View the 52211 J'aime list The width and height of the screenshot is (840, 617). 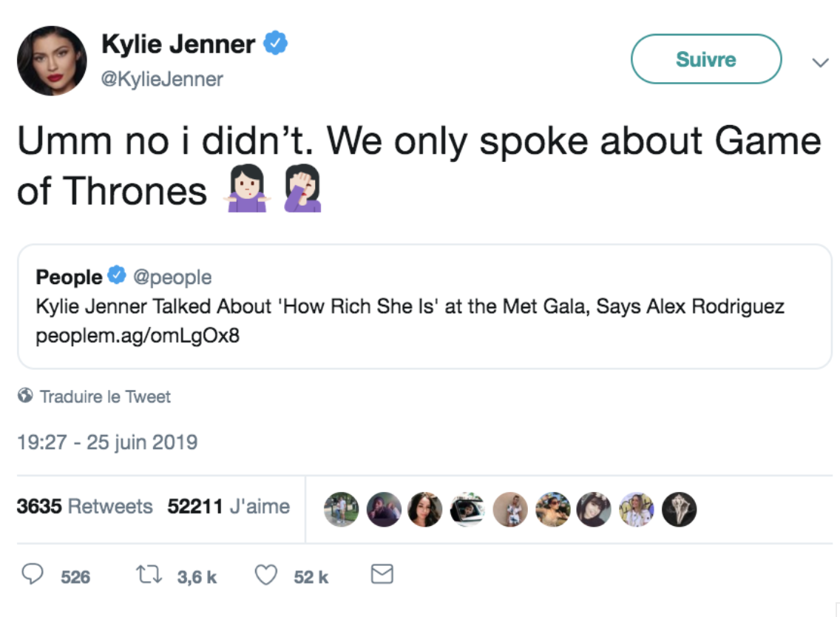click(228, 507)
